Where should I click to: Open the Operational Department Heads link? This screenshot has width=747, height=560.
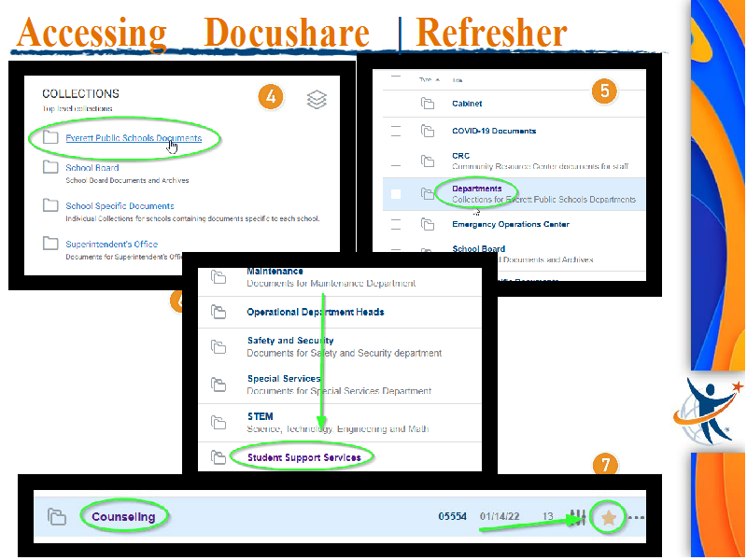coord(316,312)
